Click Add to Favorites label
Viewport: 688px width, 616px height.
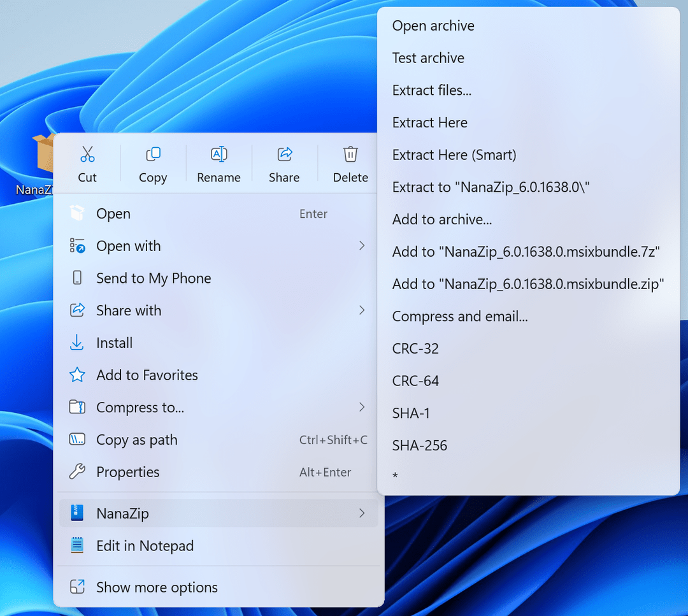pyautogui.click(x=147, y=375)
